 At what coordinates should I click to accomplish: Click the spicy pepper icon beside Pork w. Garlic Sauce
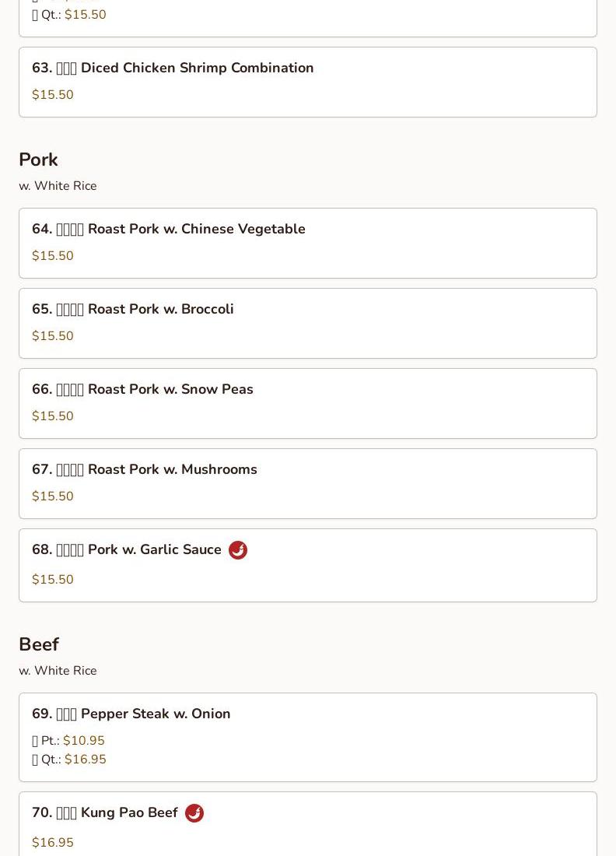pyautogui.click(x=238, y=549)
